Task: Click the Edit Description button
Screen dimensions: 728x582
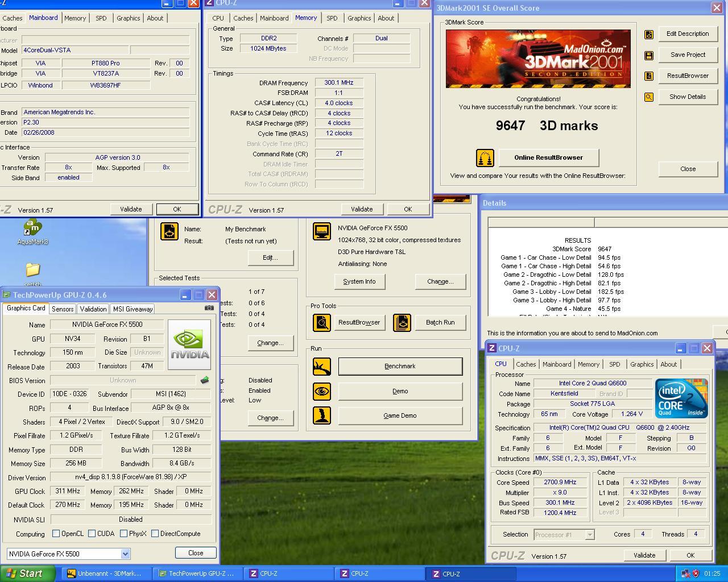Action: [x=688, y=34]
